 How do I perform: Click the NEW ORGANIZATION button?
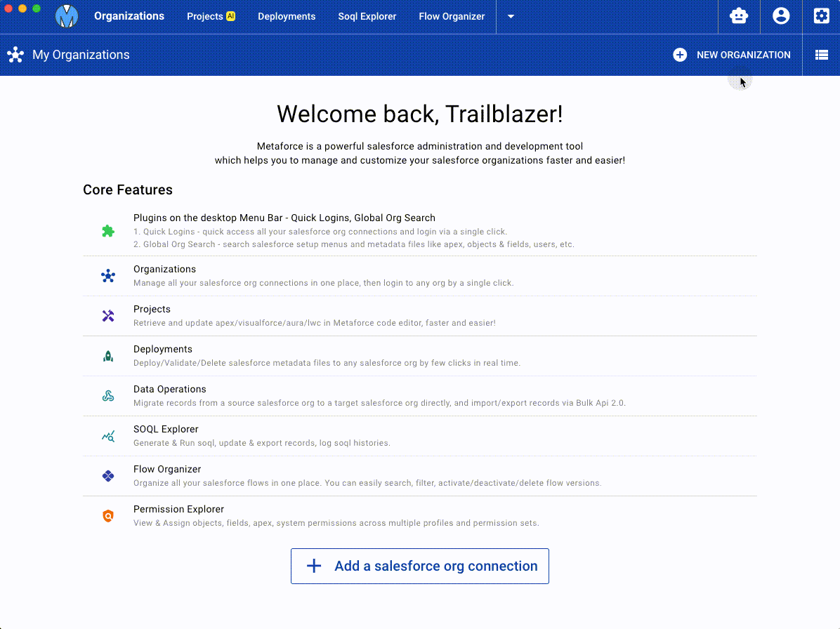coord(732,55)
